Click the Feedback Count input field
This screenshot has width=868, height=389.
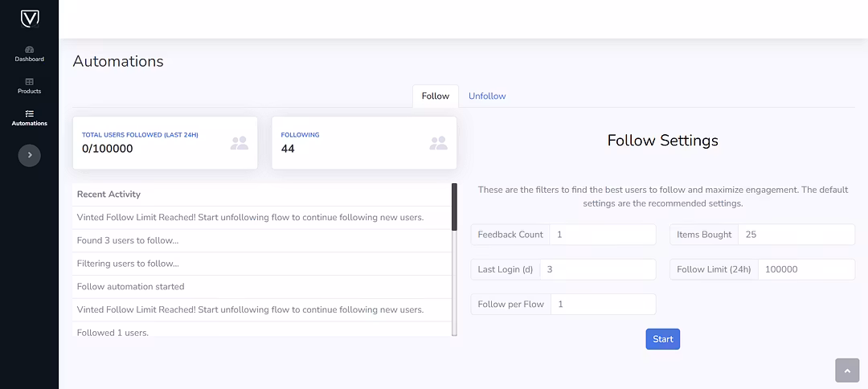[603, 235]
